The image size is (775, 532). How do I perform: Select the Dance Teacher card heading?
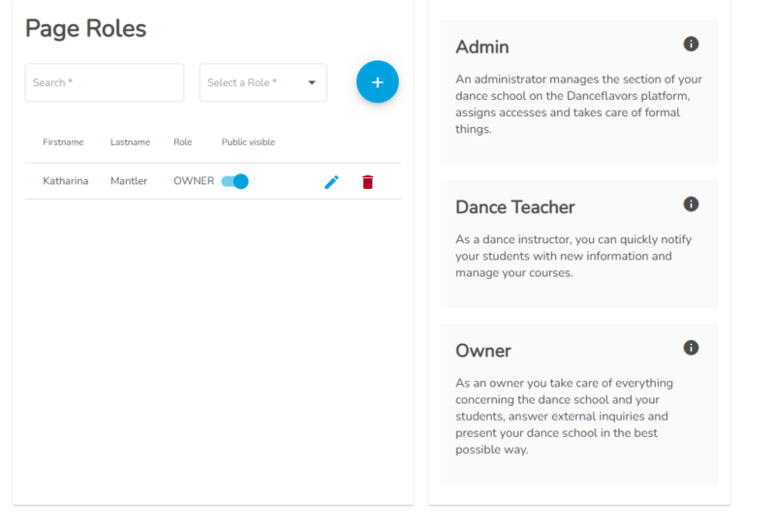[x=515, y=207]
